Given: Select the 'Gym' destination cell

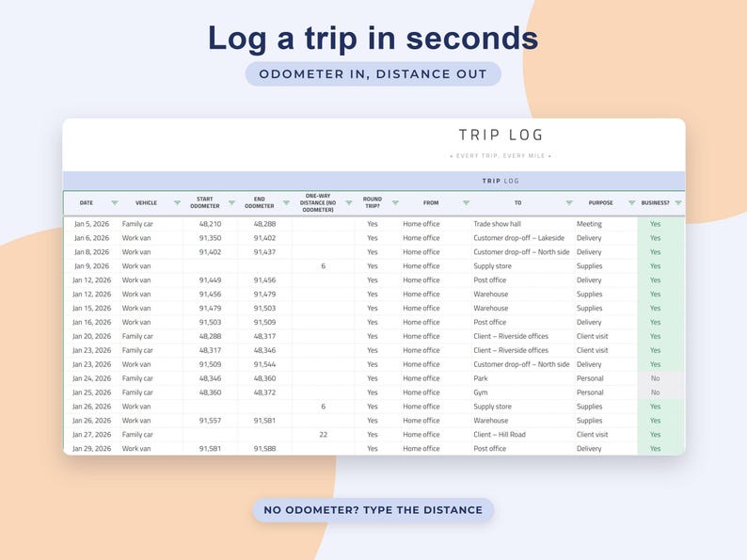Looking at the screenshot, I should pyautogui.click(x=523, y=392).
